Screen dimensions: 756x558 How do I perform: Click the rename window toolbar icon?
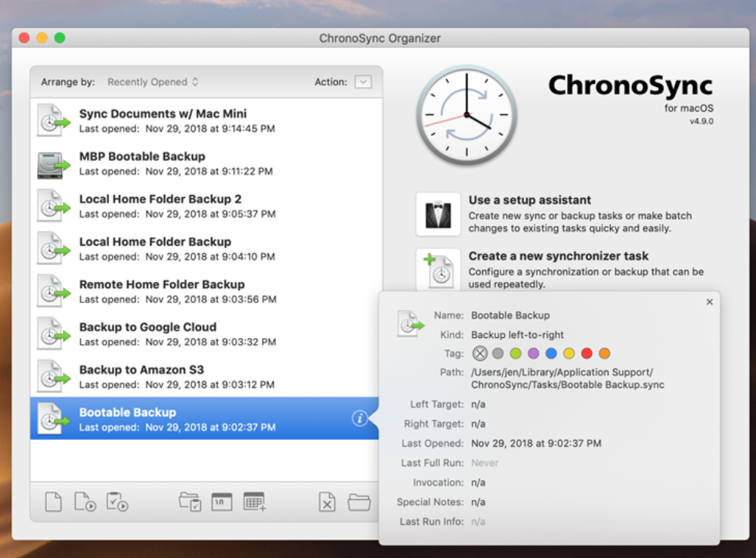point(222,501)
